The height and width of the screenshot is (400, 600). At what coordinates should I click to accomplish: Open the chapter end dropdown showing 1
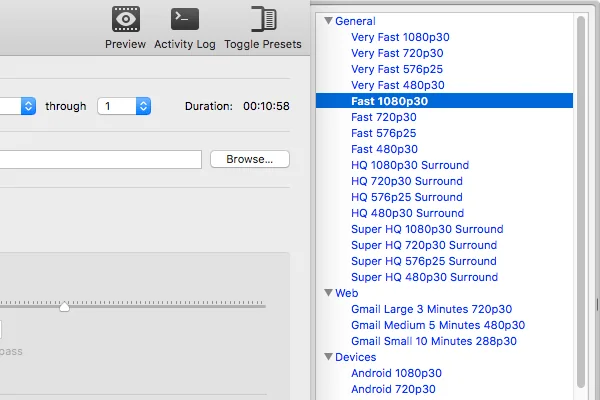pos(124,106)
